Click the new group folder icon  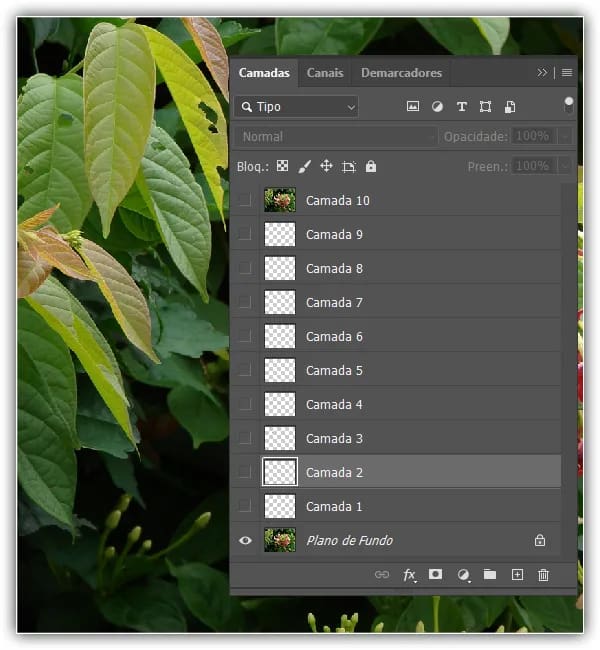point(490,575)
